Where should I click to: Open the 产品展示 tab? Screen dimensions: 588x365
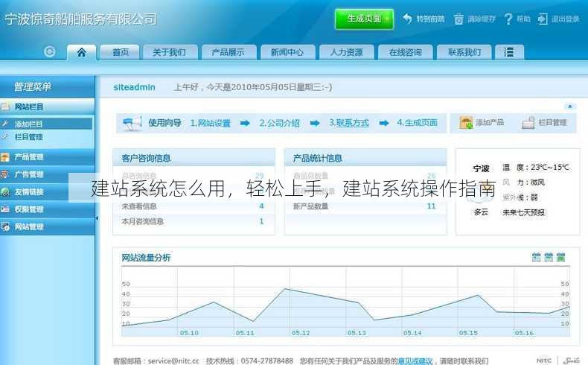229,52
